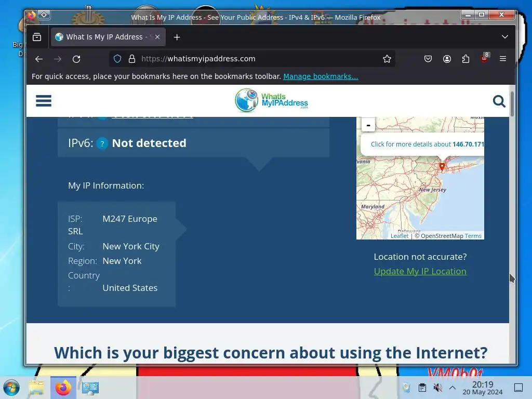Open the site hamburger navigation menu
Screen dimensions: 532x399
coord(44,101)
